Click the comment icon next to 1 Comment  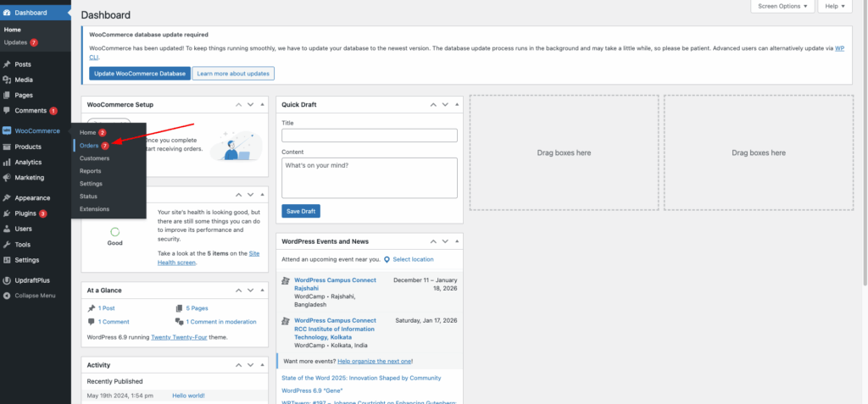92,322
